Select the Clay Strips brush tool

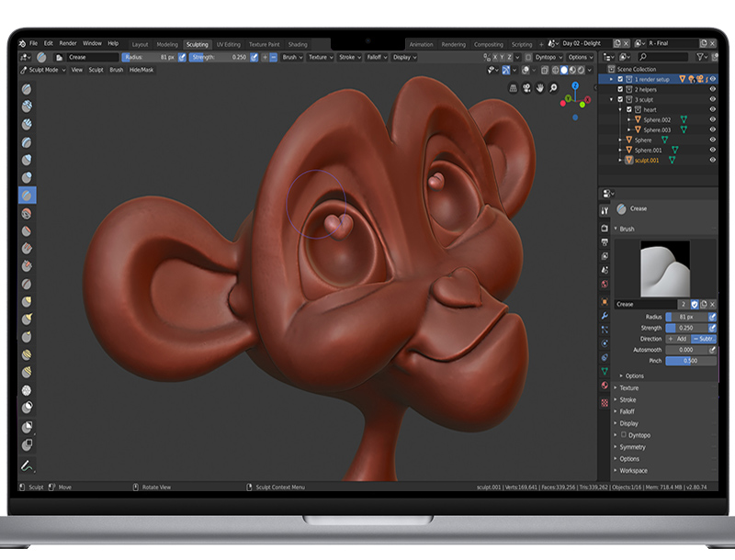tap(27, 124)
